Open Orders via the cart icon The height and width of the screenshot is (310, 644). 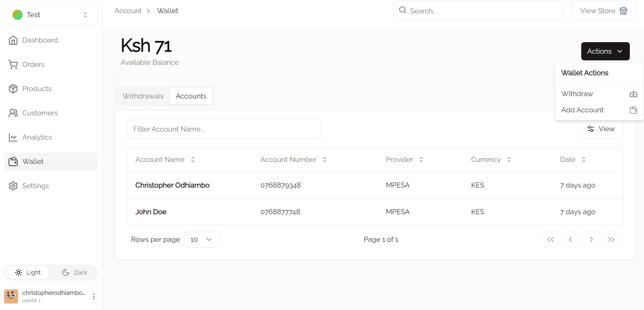pos(13,64)
